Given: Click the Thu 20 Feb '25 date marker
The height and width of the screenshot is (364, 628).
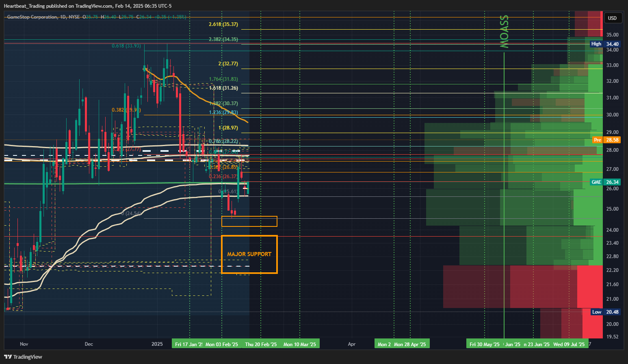Looking at the screenshot, I should [x=261, y=344].
